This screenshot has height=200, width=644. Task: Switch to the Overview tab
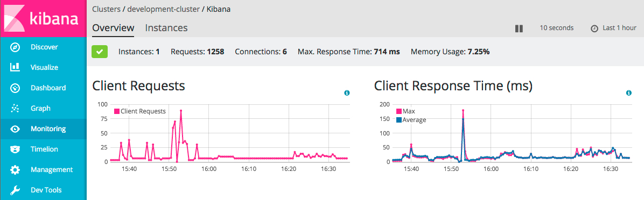(113, 28)
